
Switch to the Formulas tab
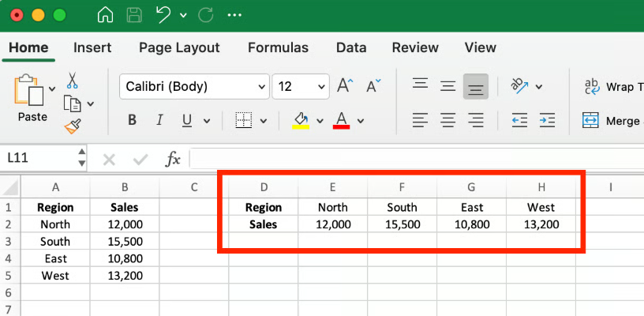click(278, 47)
